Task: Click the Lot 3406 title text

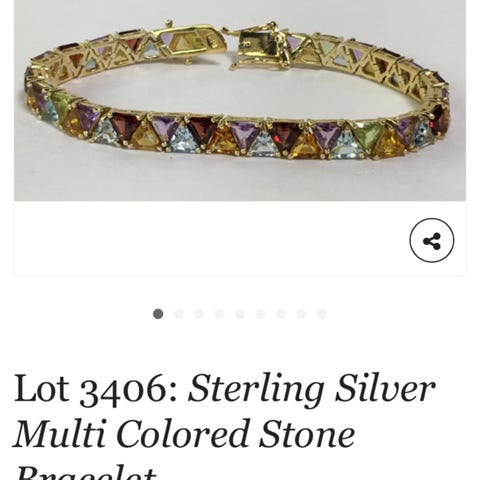Action: pyautogui.click(x=97, y=389)
